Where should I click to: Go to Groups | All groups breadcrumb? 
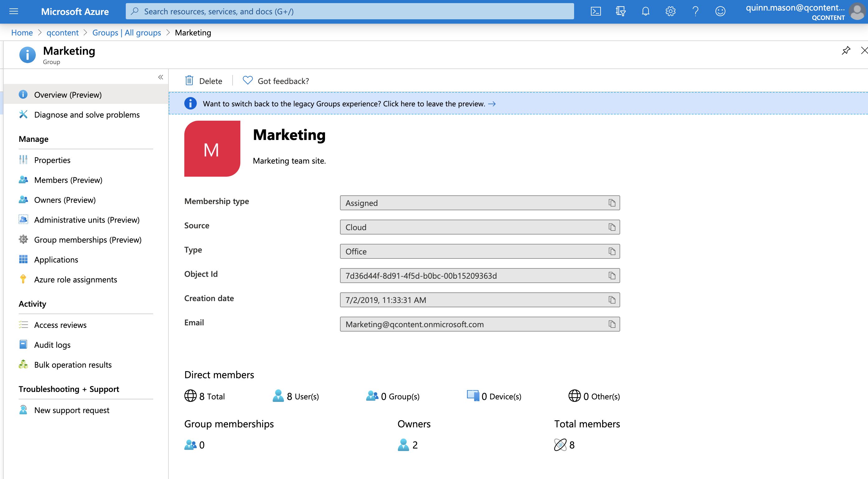coord(127,33)
